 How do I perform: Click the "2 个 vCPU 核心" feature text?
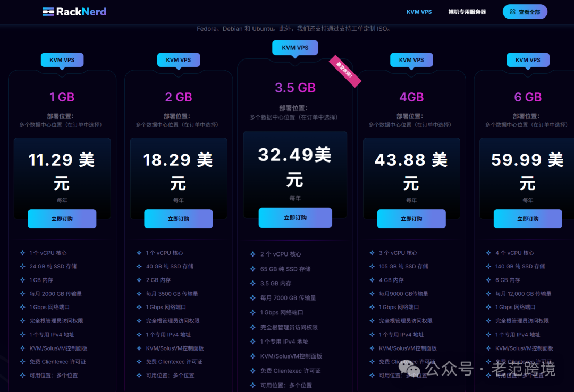coord(281,254)
